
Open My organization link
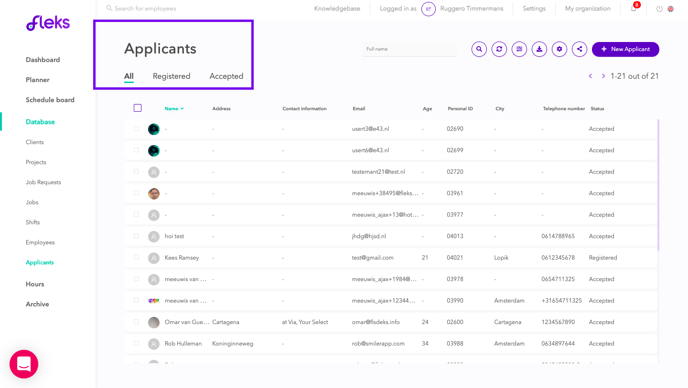(588, 8)
